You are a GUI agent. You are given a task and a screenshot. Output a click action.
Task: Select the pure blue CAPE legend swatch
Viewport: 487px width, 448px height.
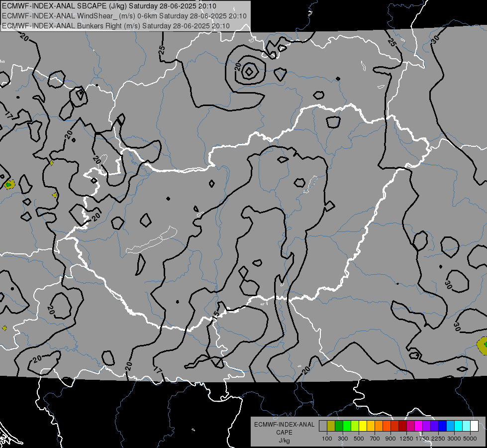(x=443, y=426)
